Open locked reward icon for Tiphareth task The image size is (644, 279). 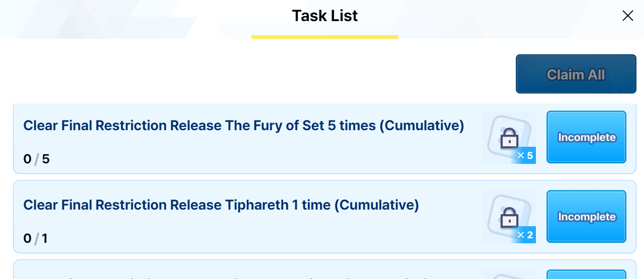coord(509,217)
